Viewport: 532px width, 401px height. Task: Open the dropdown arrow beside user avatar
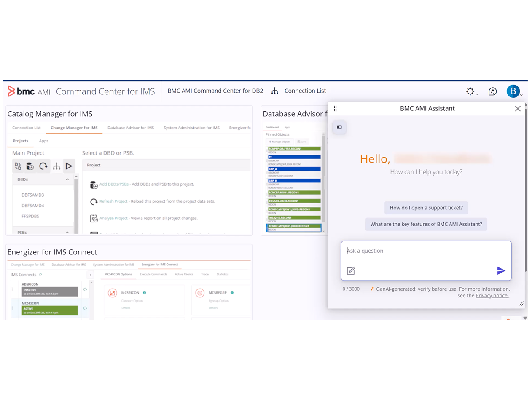pos(521,95)
